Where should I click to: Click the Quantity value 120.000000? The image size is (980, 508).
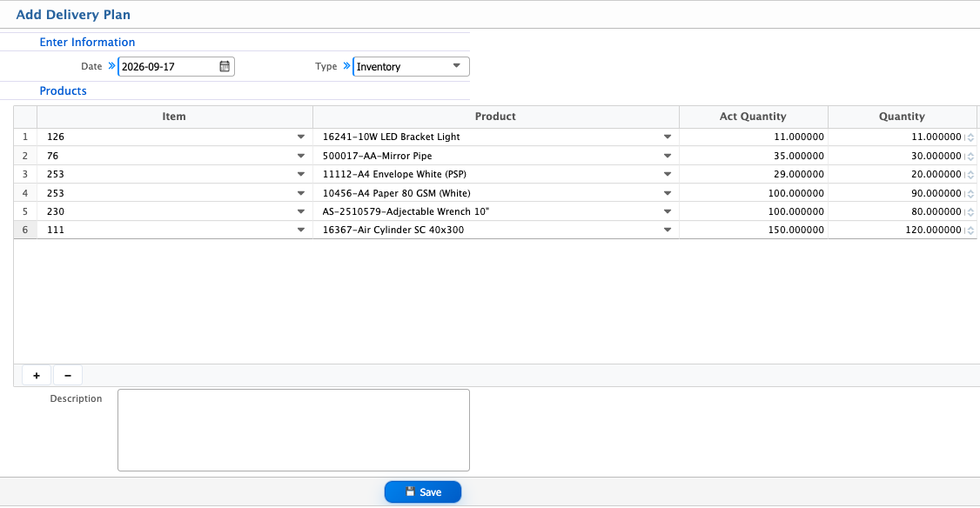pyautogui.click(x=933, y=230)
